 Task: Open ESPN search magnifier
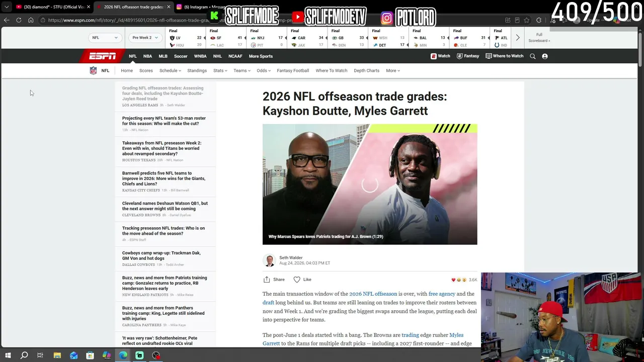(533, 56)
